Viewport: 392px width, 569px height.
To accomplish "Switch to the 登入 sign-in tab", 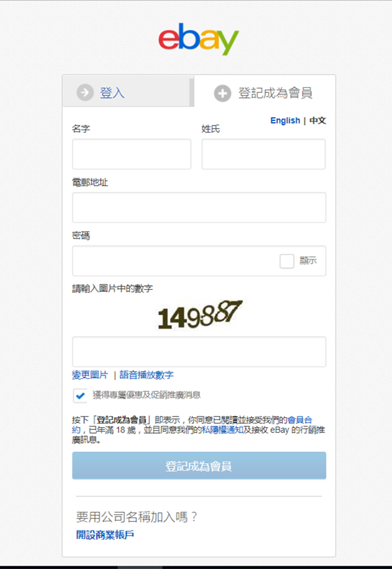I will [x=127, y=92].
